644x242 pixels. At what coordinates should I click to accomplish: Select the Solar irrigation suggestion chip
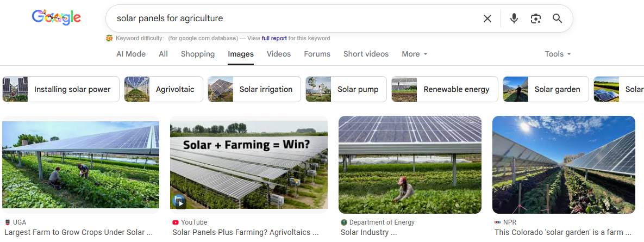254,89
